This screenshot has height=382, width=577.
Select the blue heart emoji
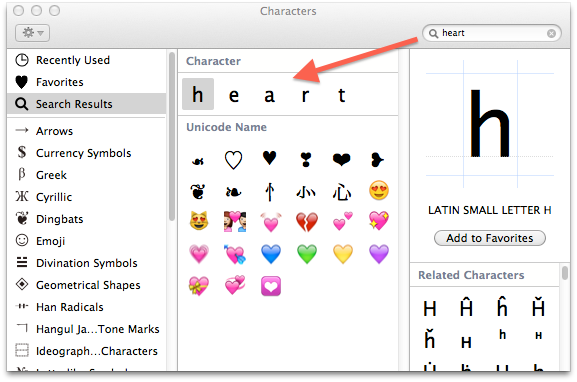271,254
